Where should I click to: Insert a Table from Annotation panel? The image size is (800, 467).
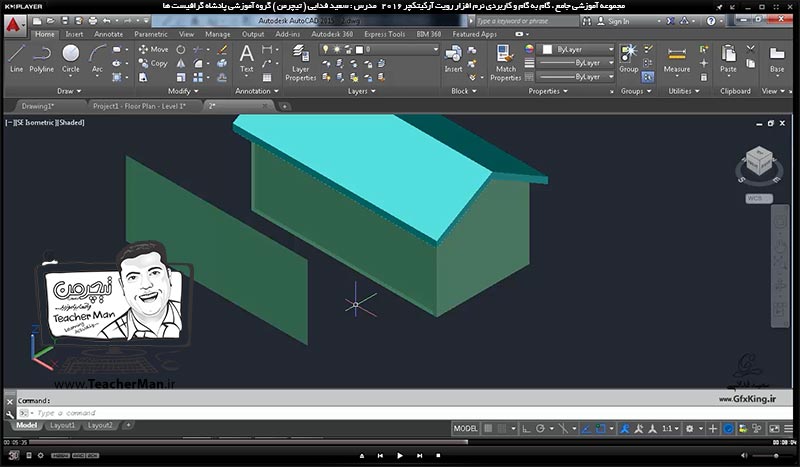pos(267,77)
